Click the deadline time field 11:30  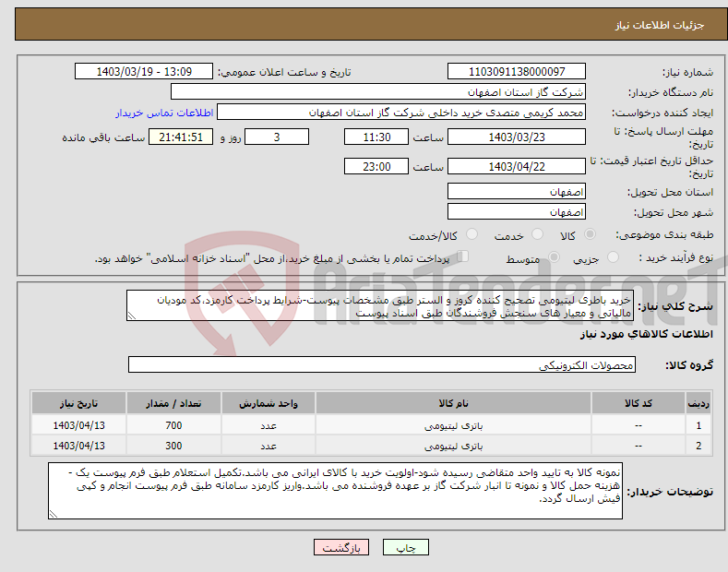coord(376,137)
